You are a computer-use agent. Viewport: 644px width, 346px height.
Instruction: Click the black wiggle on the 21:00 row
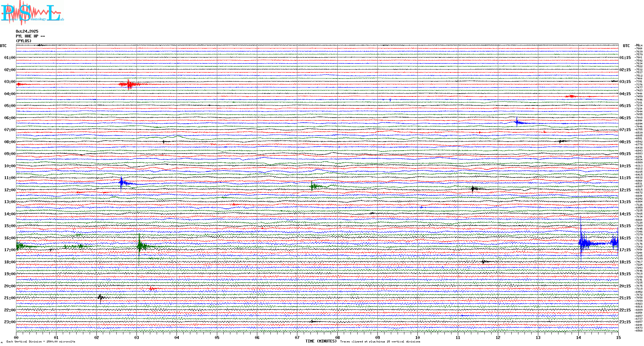click(x=100, y=298)
